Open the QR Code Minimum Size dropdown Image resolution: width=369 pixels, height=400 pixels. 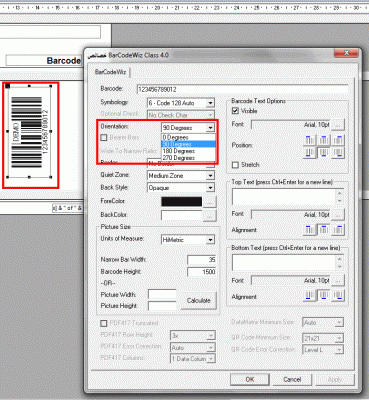(339, 338)
